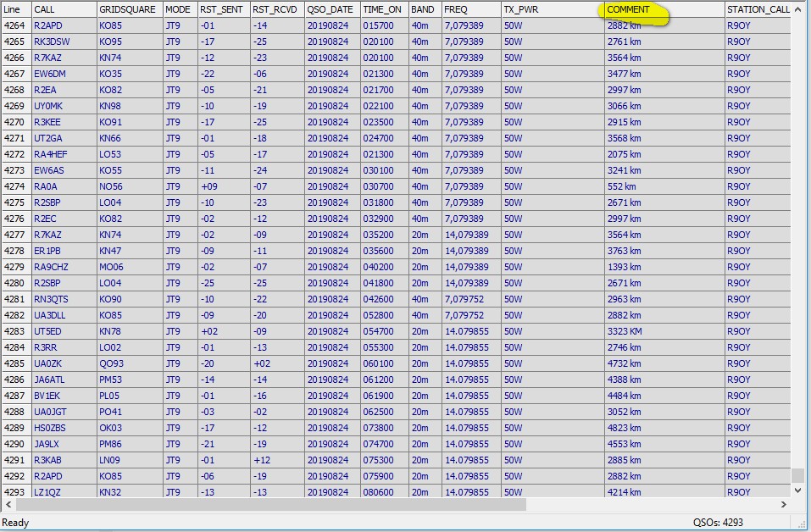Click the QSO_DATE column header

point(332,9)
